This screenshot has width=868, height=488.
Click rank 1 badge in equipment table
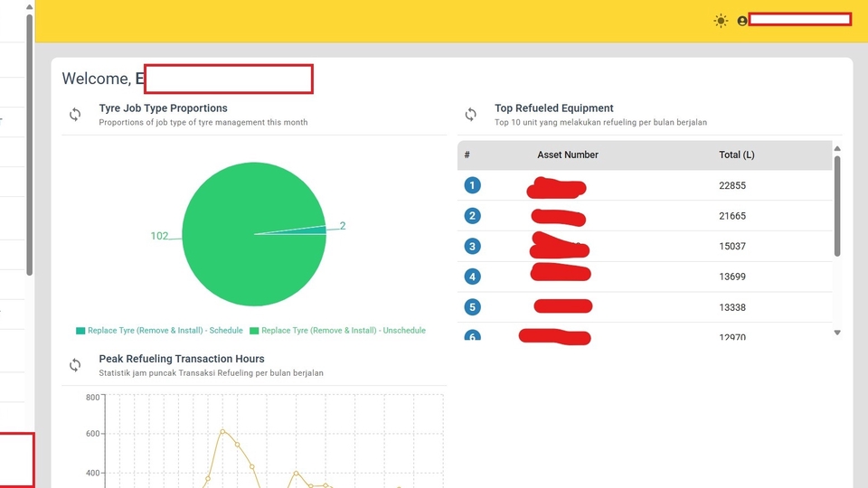pyautogui.click(x=472, y=185)
